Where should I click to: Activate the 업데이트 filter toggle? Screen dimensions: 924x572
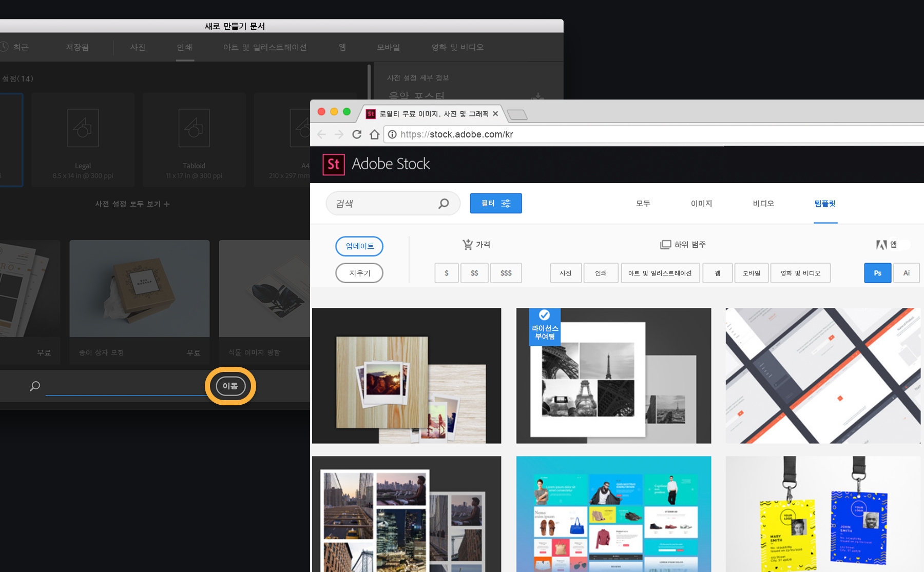[x=359, y=246]
